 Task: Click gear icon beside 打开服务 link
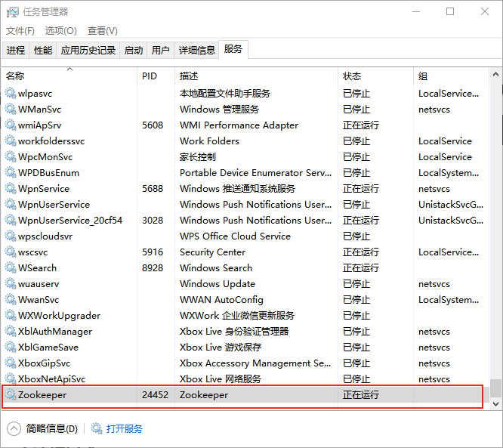pos(96,428)
